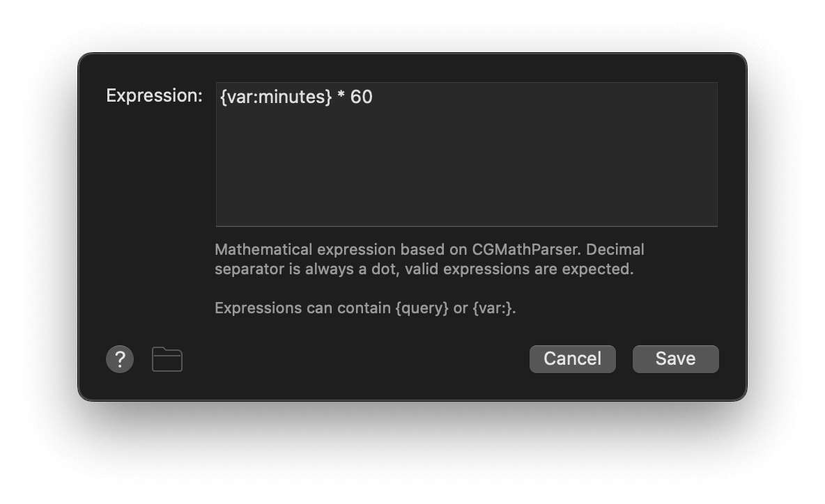This screenshot has width=825, height=504.
Task: Click the Cancel button
Action: 572,359
